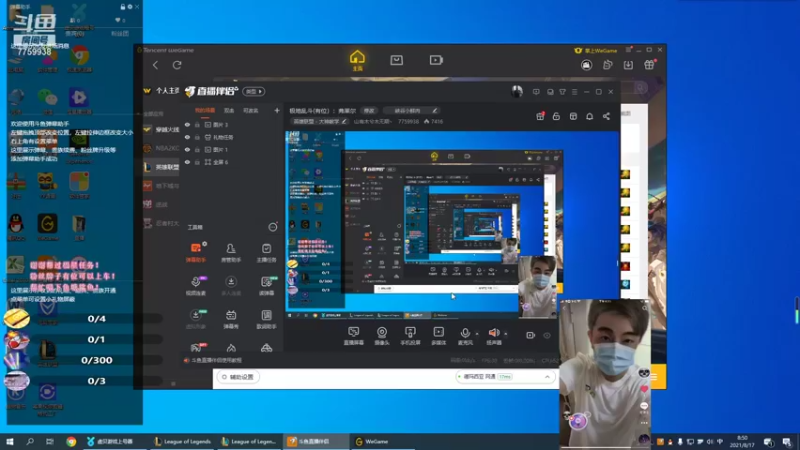Open WeGame video tab

[436, 60]
